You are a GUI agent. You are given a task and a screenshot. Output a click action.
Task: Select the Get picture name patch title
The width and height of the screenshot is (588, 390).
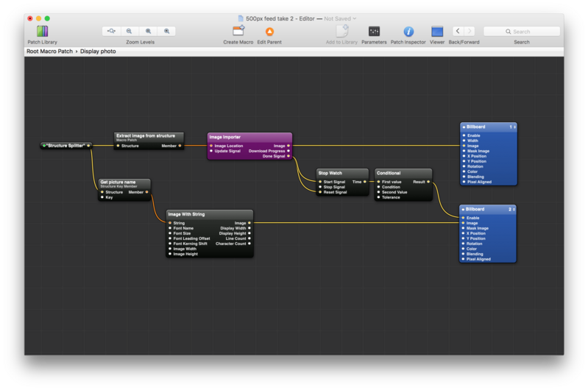[118, 182]
